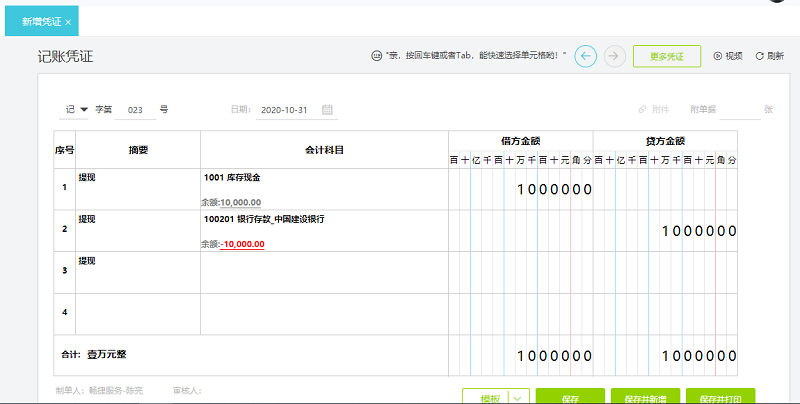Close the 新增凭证 tab
Viewport: 800px width, 404px height.
[68, 22]
